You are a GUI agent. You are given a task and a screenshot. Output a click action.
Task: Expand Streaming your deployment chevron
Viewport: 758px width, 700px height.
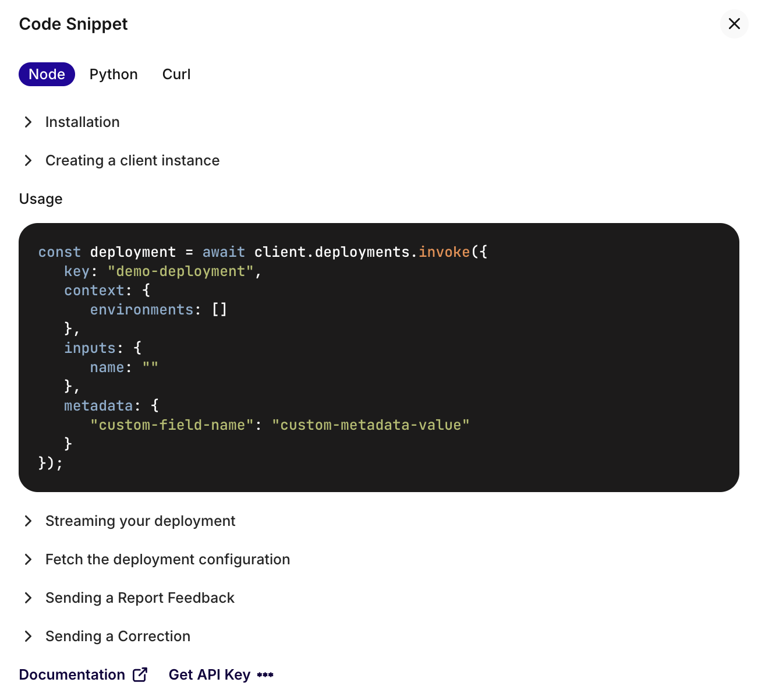click(28, 521)
